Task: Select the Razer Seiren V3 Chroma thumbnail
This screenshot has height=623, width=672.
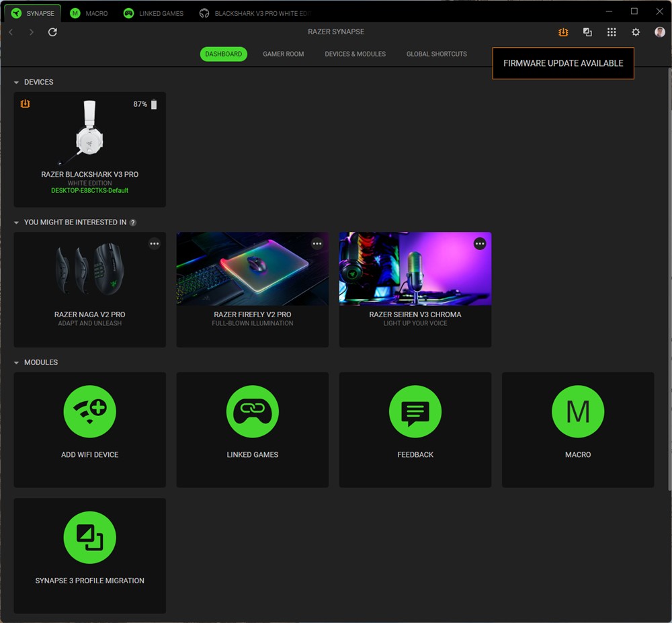Action: pyautogui.click(x=415, y=269)
